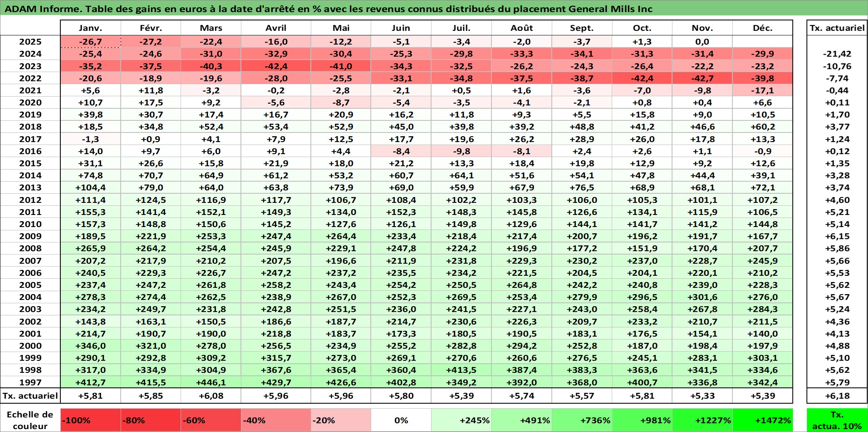Select the -60% red legend swatch
The image size is (868, 432).
point(211,420)
